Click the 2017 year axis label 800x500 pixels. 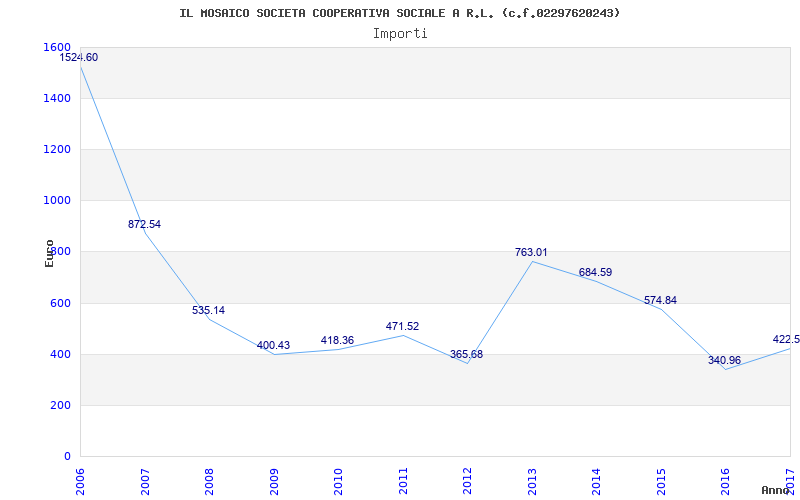pyautogui.click(x=790, y=480)
